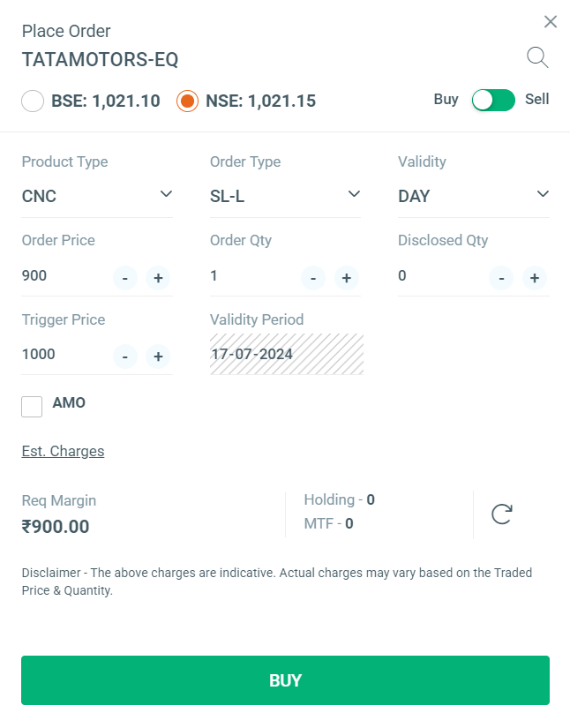Enable the AMO checkbox
The image size is (570, 728).
[x=32, y=406]
